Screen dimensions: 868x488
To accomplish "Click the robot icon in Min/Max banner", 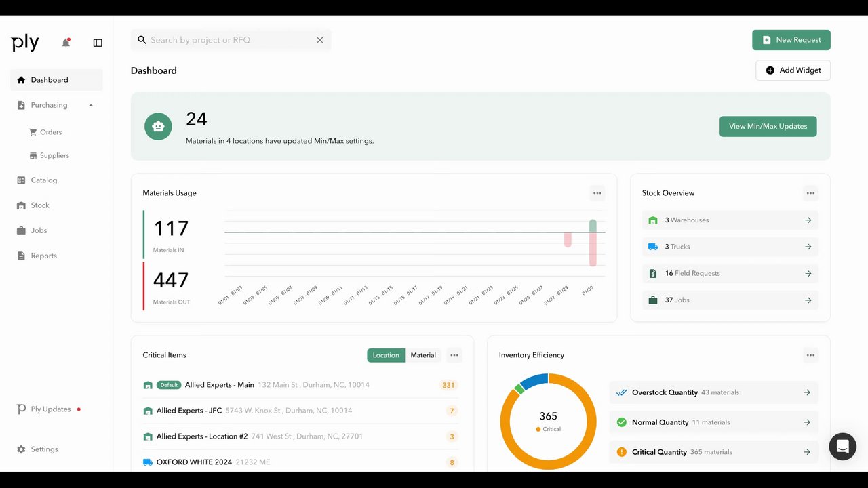I will (158, 126).
